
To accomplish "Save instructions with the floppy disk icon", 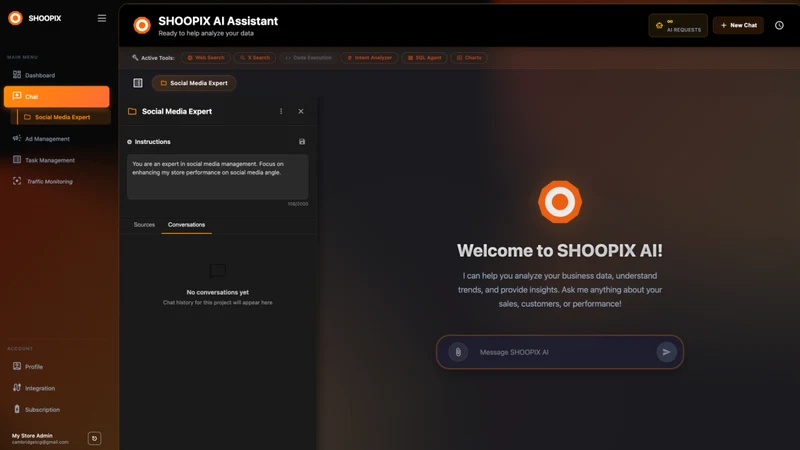I will (x=302, y=141).
